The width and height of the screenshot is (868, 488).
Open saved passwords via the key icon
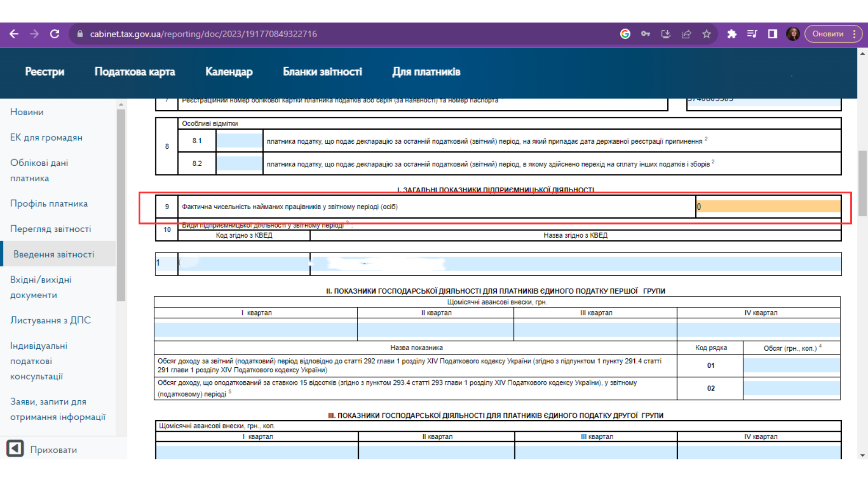(646, 34)
